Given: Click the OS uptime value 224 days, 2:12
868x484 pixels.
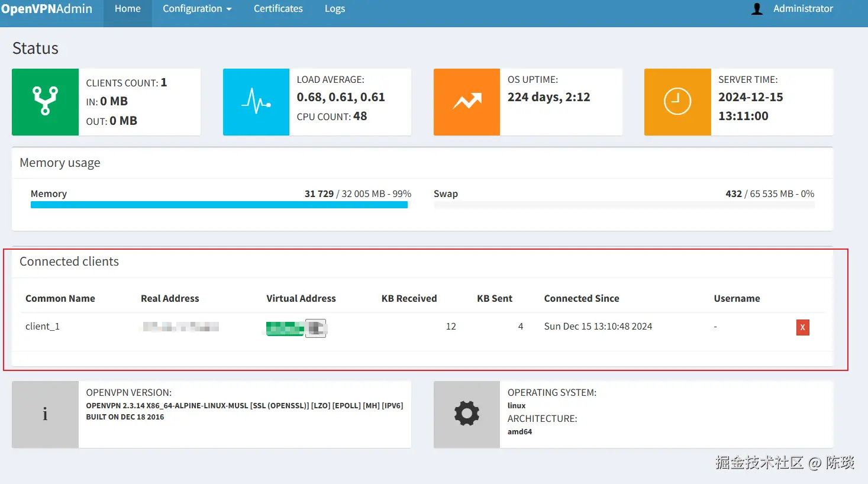Looking at the screenshot, I should [x=549, y=97].
